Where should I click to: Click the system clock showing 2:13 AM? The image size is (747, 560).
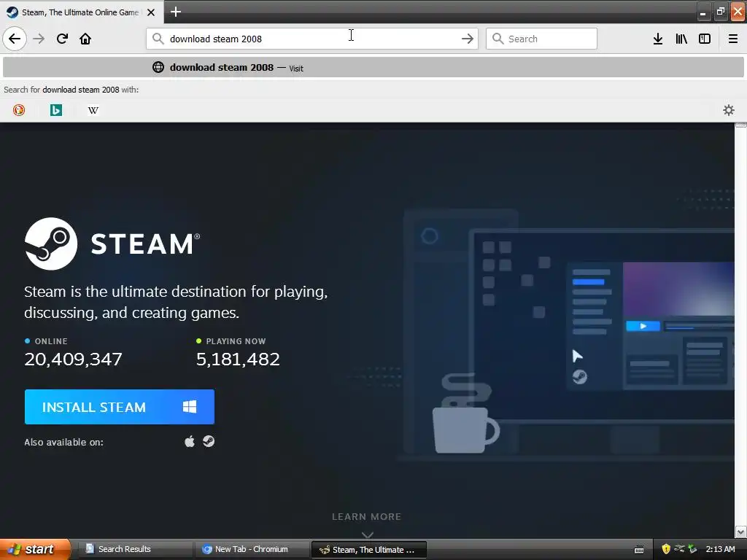click(x=720, y=549)
